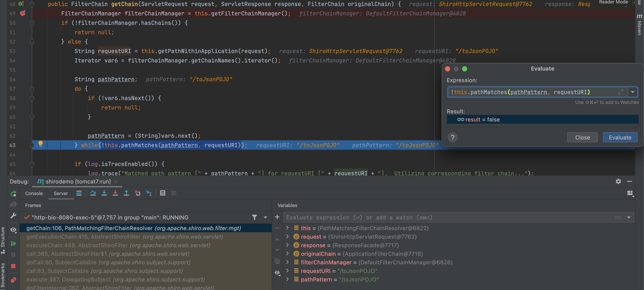Resume program with green play icon
This screenshot has width=644, height=290.
click(x=13, y=244)
